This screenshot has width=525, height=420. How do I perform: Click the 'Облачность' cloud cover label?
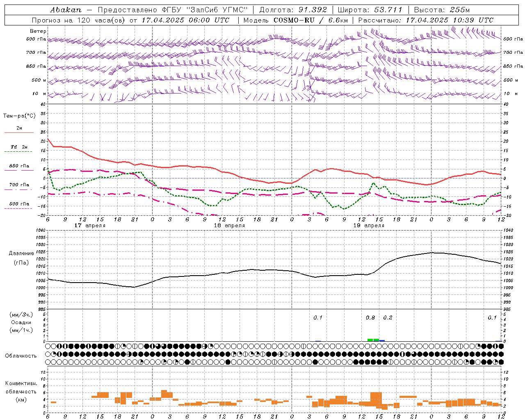(x=21, y=356)
